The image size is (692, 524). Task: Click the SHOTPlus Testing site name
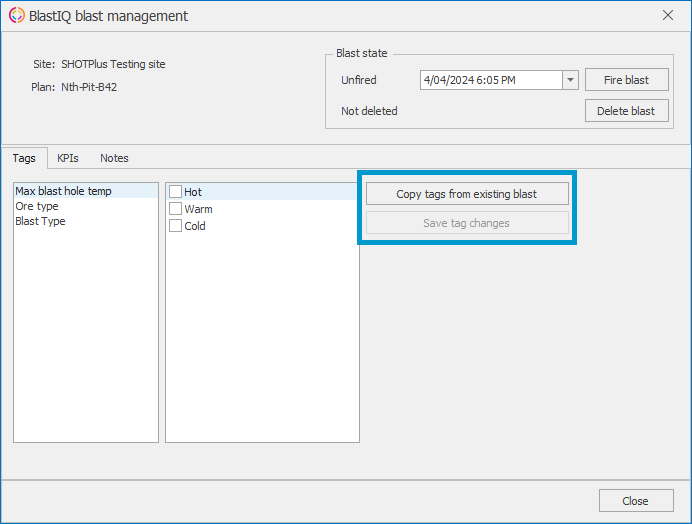(113, 64)
